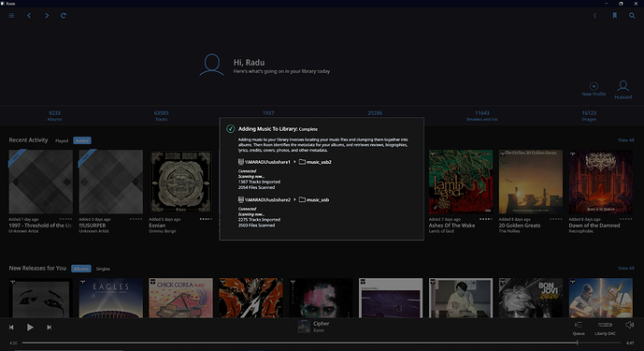This screenshot has width=644, height=351.
Task: Open the 1937 library statistic
Action: point(268,112)
